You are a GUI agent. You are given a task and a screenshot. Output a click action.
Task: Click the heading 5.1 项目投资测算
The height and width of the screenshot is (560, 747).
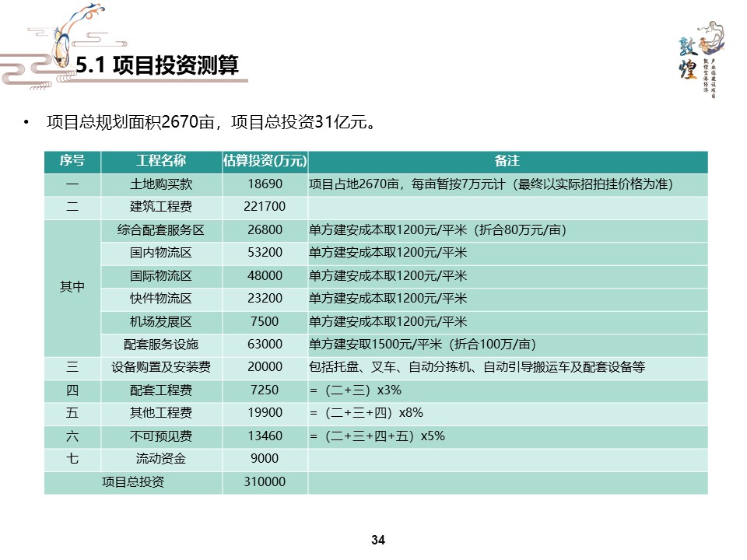[x=157, y=65]
